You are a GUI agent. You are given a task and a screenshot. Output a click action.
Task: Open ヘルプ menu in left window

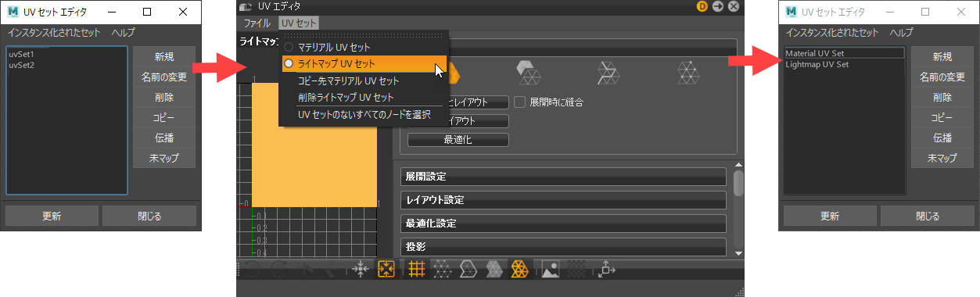pyautogui.click(x=123, y=33)
